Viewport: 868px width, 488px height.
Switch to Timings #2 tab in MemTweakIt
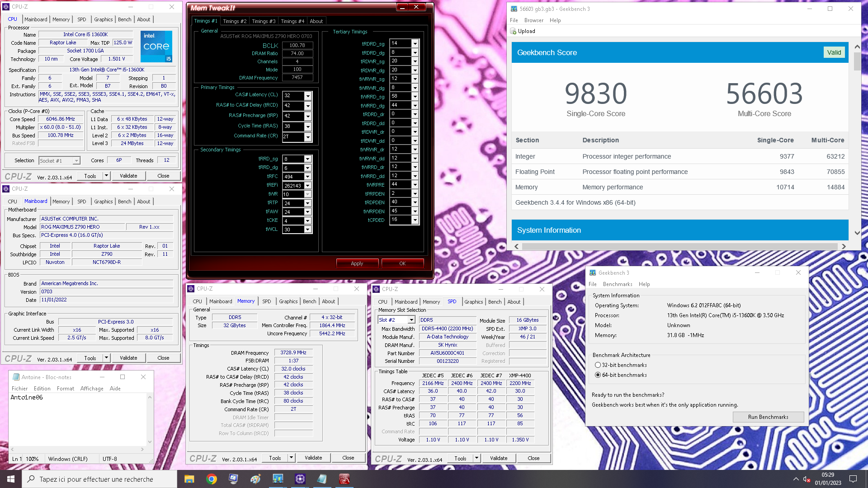click(235, 21)
